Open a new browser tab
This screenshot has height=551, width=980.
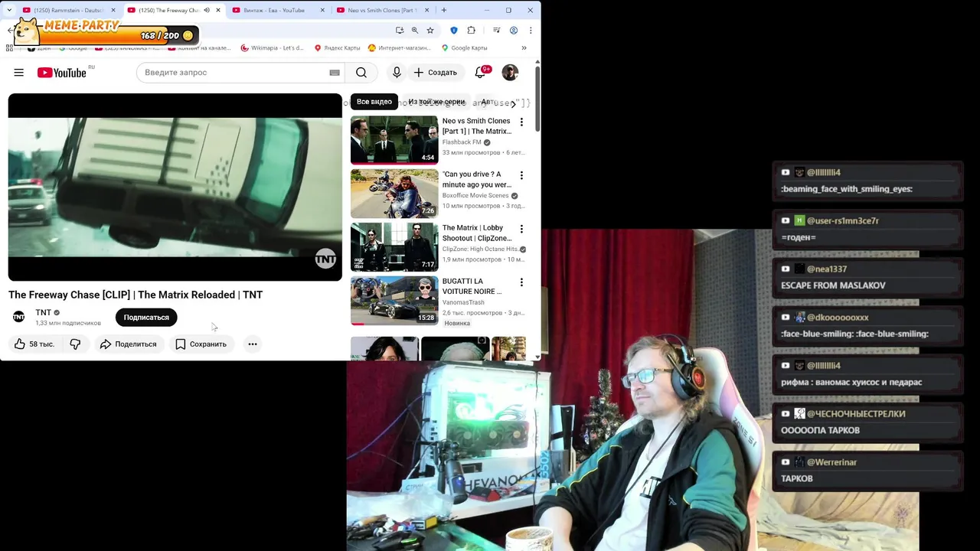[x=443, y=10]
